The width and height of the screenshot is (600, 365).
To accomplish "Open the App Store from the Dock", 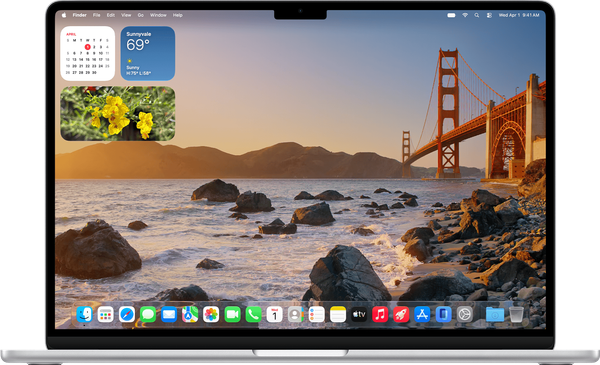I will [422, 314].
